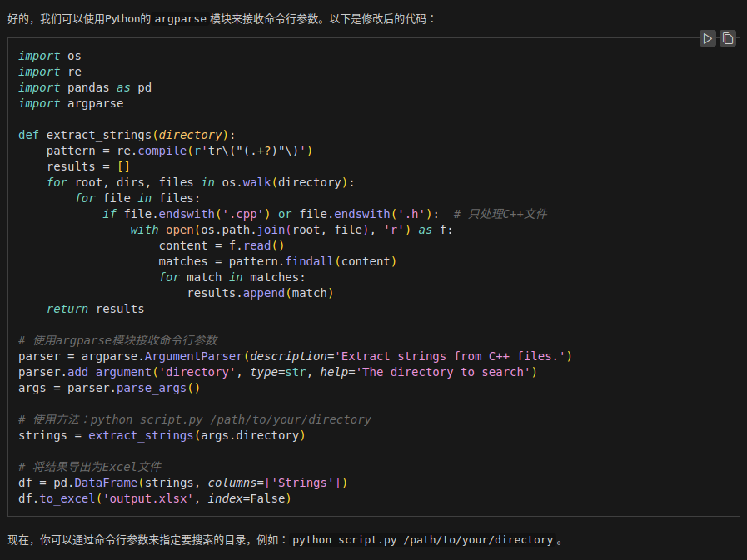Click 'for match in matches:' line
747x560 pixels.
[232, 277]
